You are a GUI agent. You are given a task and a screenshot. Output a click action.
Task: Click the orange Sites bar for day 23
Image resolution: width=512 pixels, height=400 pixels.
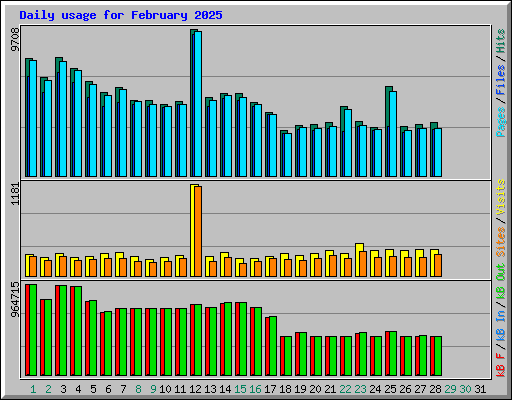click(363, 264)
